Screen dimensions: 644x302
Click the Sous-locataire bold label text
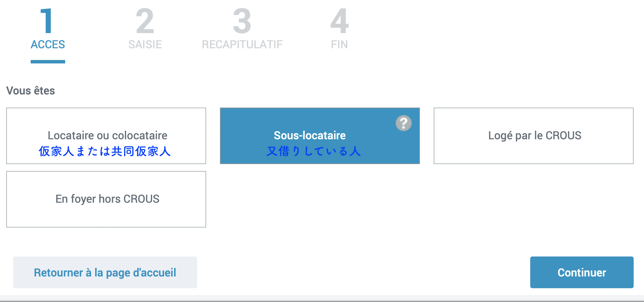point(310,135)
